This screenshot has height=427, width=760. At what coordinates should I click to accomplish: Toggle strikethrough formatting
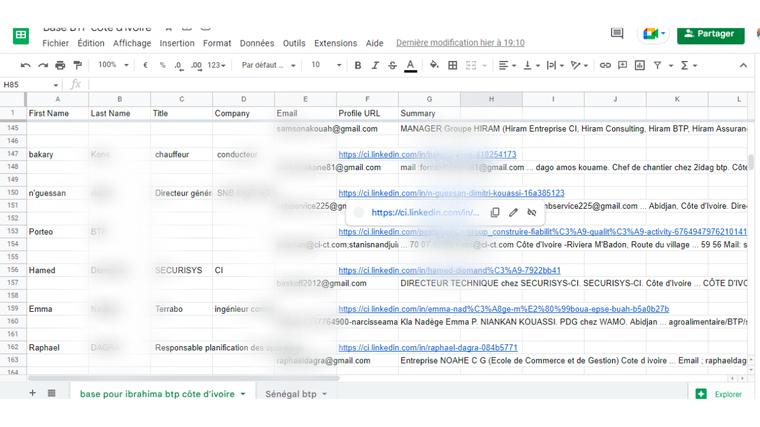pyautogui.click(x=392, y=65)
